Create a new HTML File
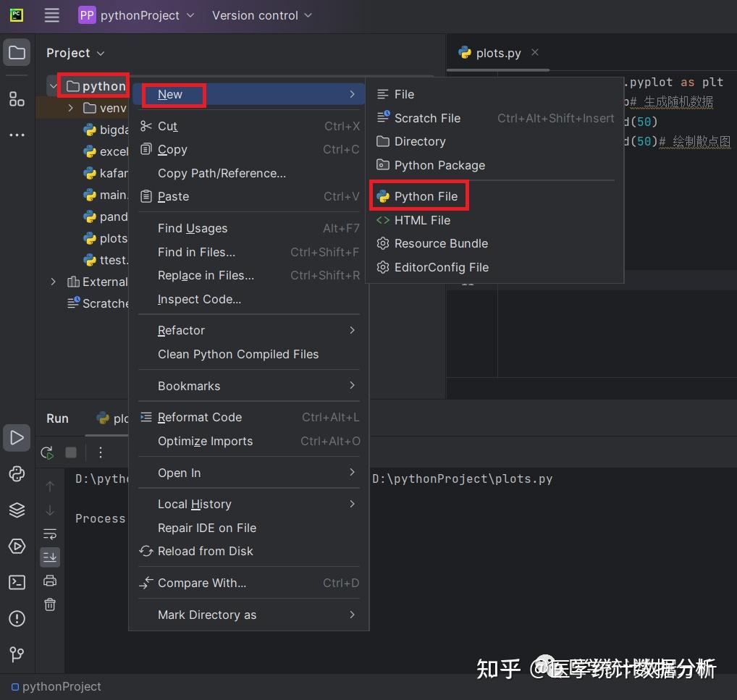Image resolution: width=737 pixels, height=700 pixels. coord(495,220)
